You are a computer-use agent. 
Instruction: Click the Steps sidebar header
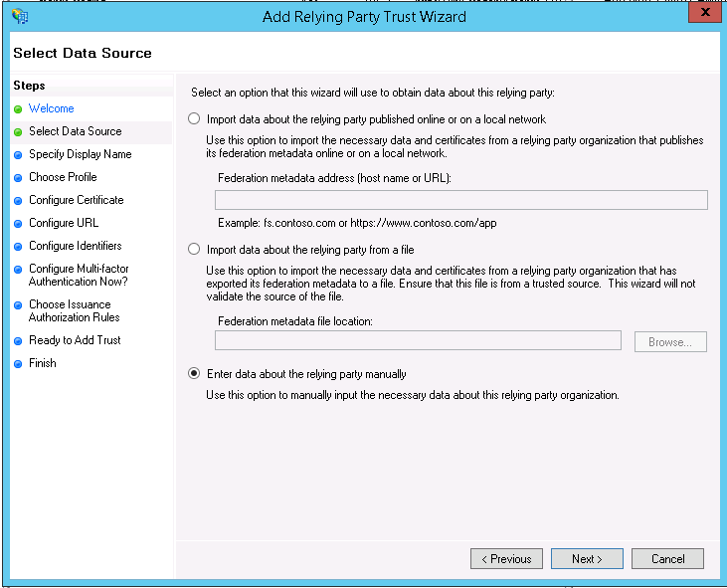(x=29, y=86)
